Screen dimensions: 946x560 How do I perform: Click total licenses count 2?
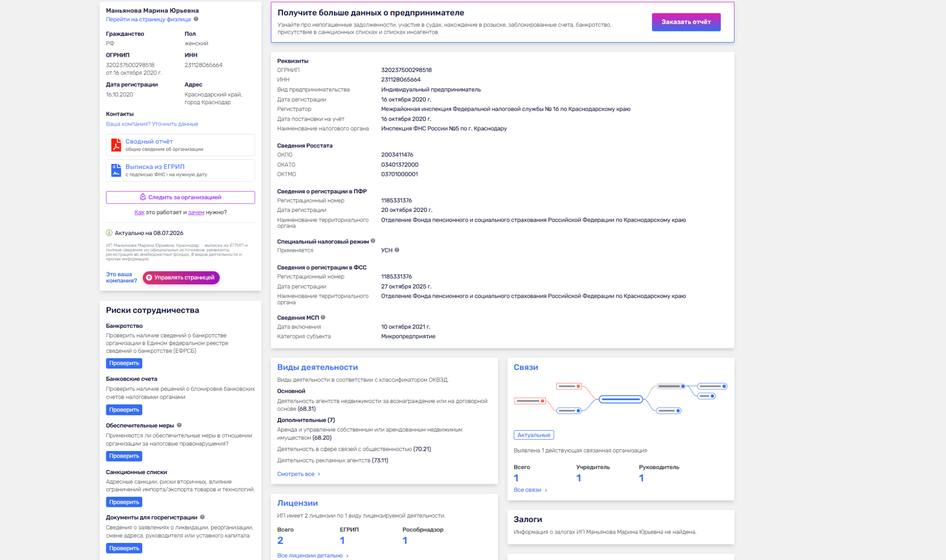point(280,540)
